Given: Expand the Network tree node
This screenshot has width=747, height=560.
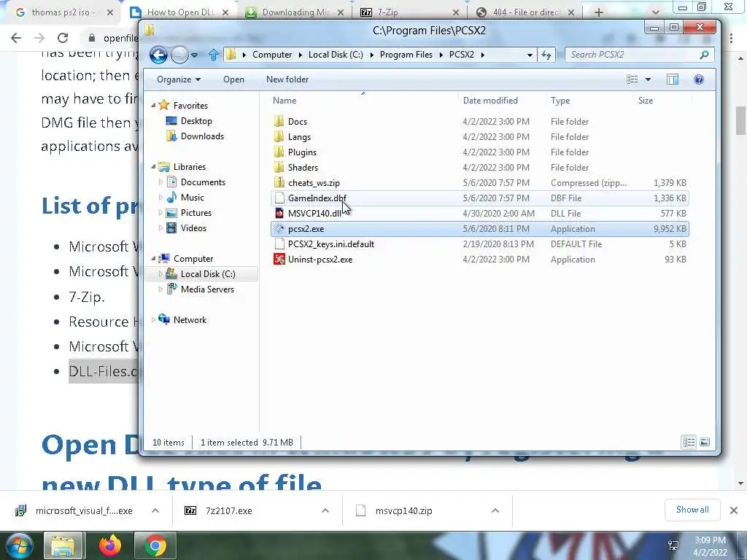Looking at the screenshot, I should [x=153, y=320].
